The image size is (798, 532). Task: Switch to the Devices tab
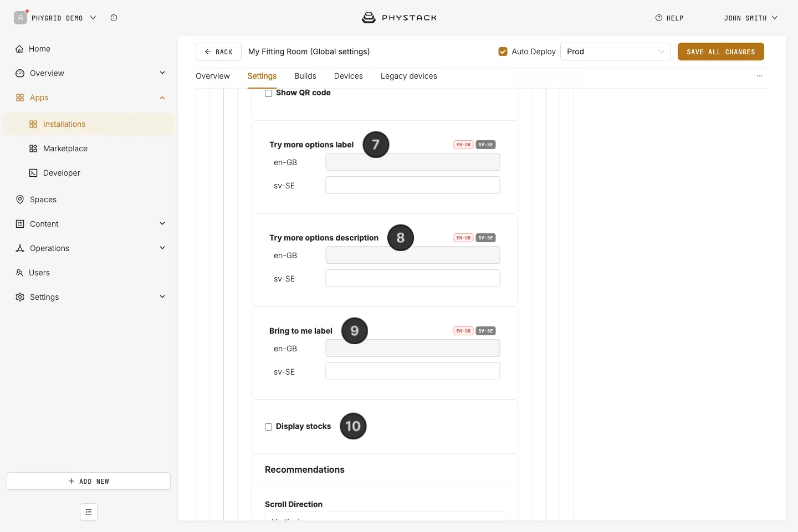click(x=349, y=76)
